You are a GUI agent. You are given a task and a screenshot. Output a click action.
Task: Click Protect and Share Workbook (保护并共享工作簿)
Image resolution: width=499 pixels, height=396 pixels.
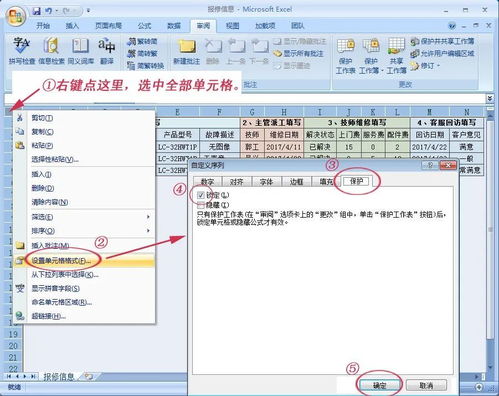click(x=442, y=41)
